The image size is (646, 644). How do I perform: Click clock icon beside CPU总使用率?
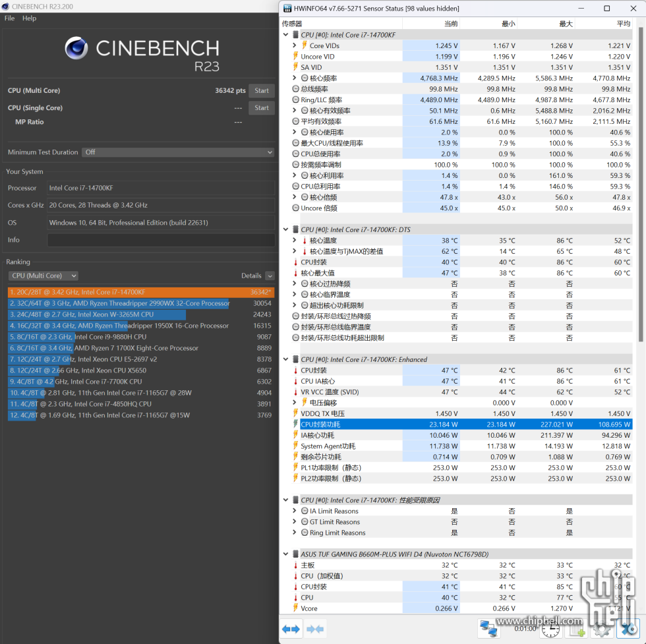(x=295, y=154)
